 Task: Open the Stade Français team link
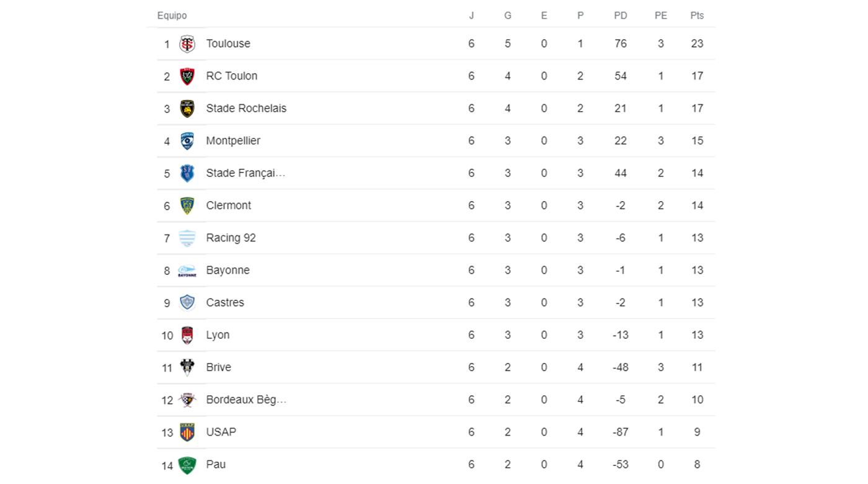246,173
